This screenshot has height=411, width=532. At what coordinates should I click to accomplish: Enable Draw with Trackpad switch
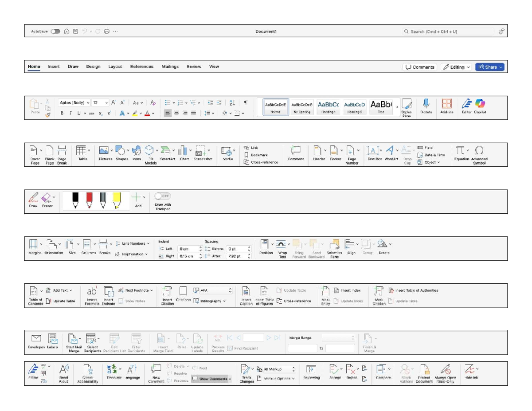click(x=163, y=196)
